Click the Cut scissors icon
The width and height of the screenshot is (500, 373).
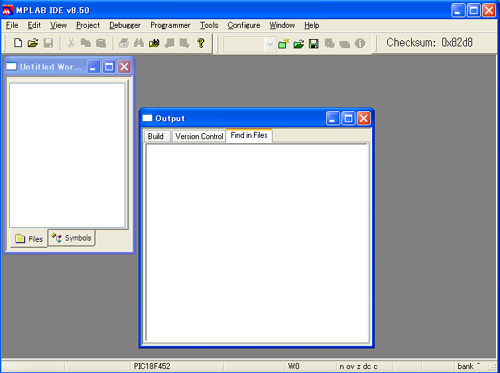71,43
